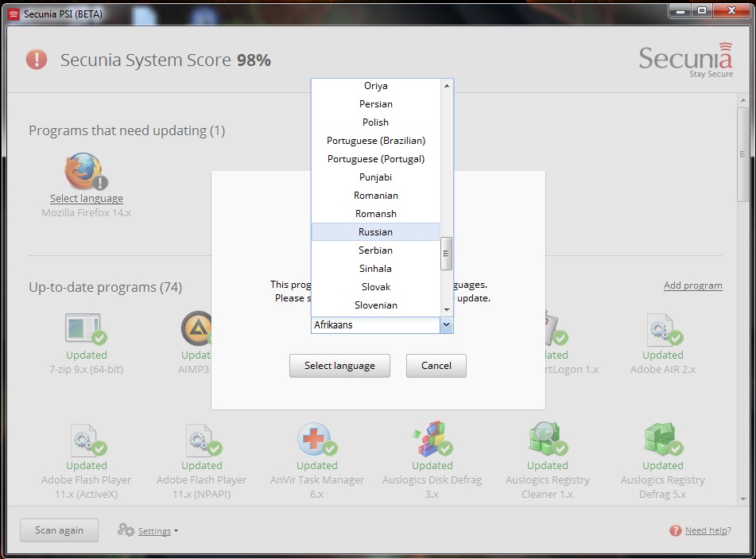
Task: Click the Auslogics Registry Defrag icon
Action: pyautogui.click(x=664, y=439)
